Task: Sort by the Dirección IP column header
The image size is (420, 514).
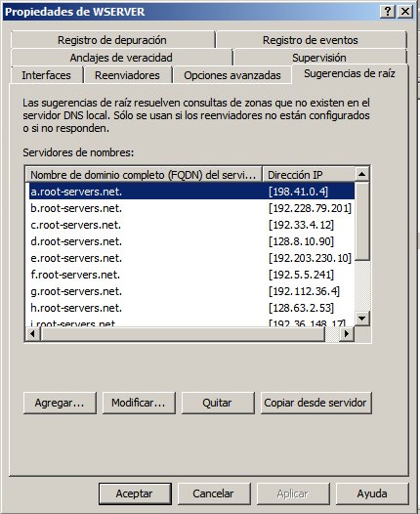Action: click(x=309, y=175)
